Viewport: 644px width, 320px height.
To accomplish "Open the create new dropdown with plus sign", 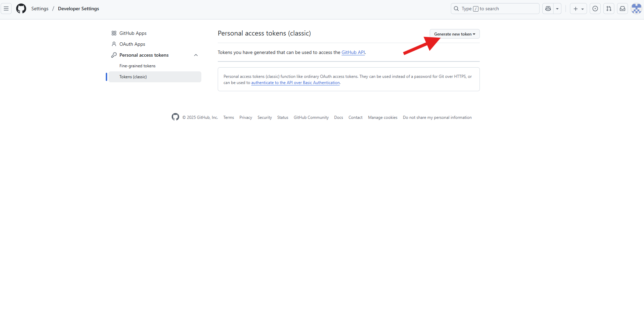I will click(x=578, y=9).
